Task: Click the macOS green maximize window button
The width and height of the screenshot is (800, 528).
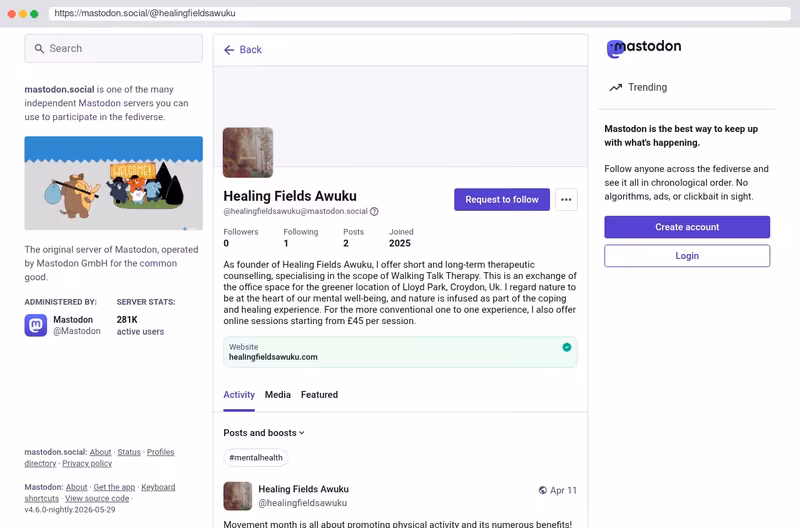Action: 34,14
